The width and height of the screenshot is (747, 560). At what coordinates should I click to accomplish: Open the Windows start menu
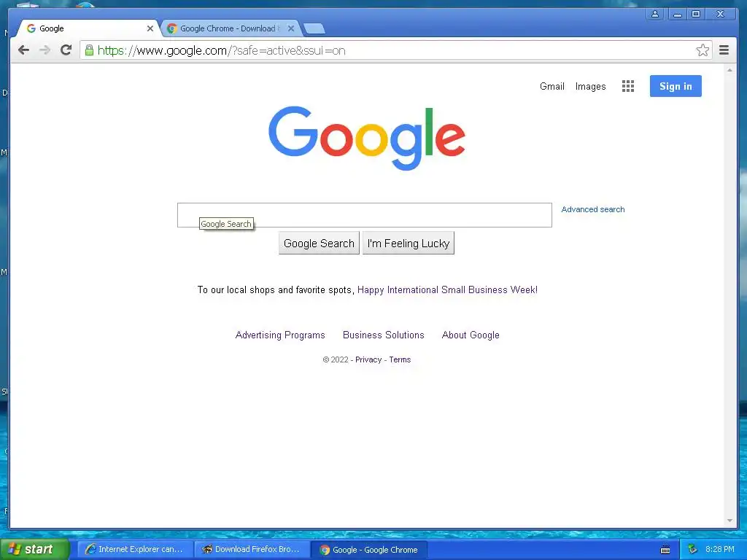(x=34, y=549)
